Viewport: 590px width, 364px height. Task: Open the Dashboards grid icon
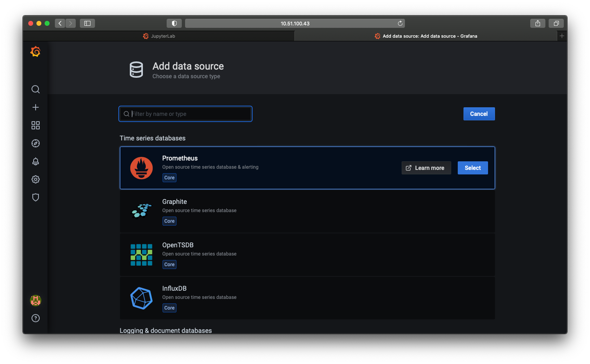coord(36,125)
